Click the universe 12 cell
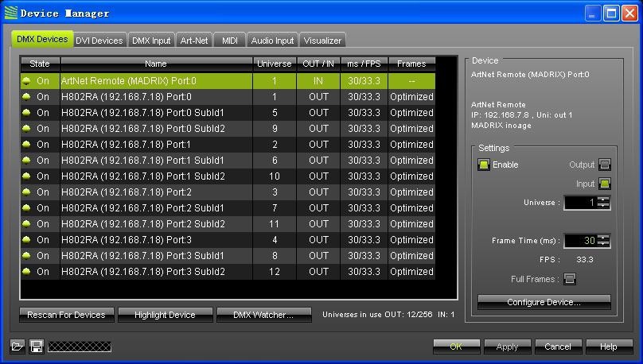The image size is (643, 364). (x=275, y=272)
